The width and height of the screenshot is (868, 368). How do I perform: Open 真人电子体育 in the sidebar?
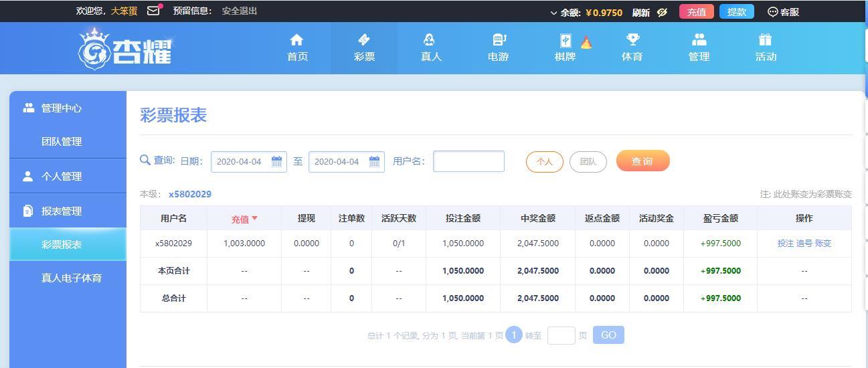(x=72, y=278)
